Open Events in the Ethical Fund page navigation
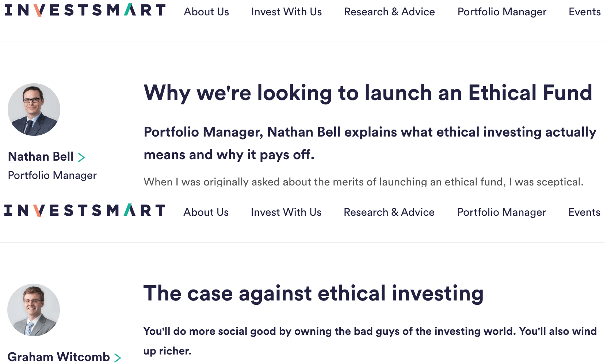Screen dimensions: 611x364 tap(584, 12)
